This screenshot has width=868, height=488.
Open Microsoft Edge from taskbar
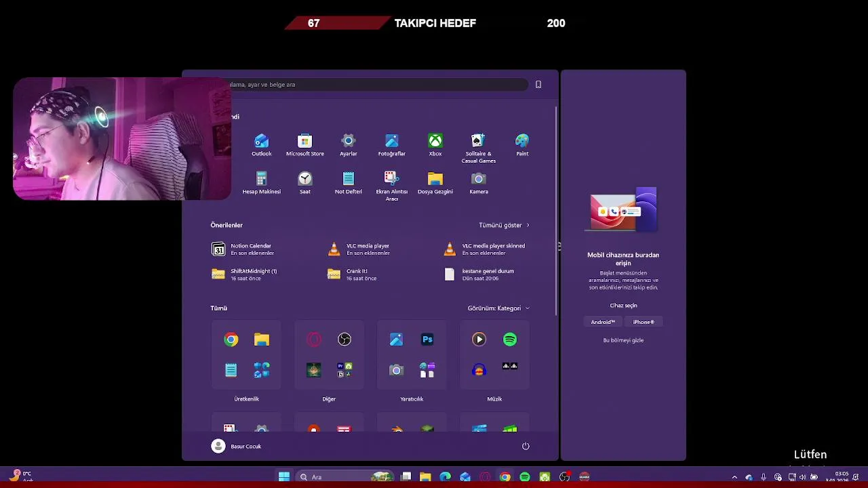445,477
